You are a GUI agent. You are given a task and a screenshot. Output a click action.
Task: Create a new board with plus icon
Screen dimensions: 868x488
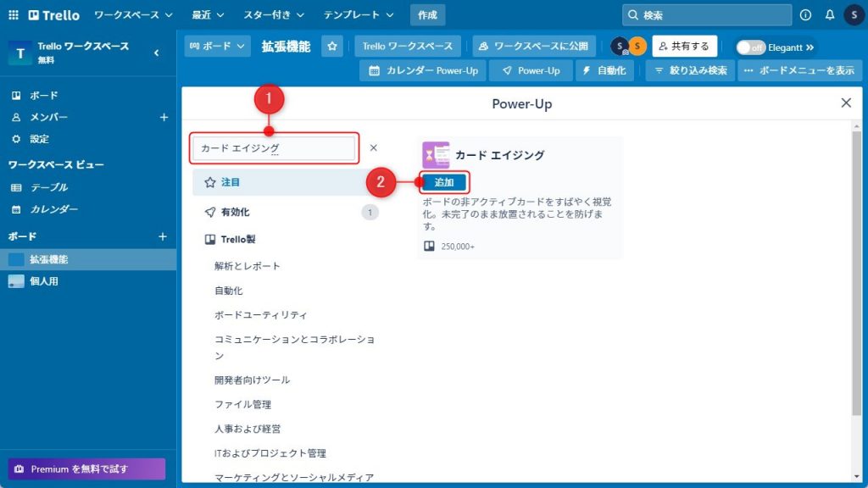click(163, 236)
